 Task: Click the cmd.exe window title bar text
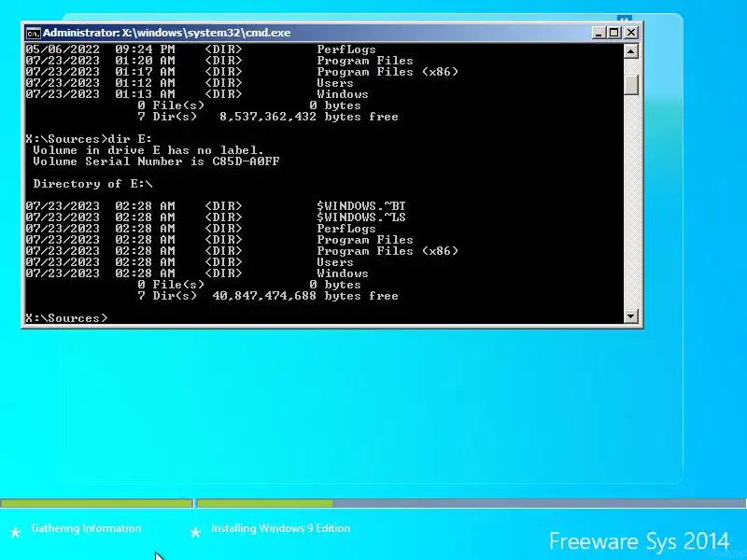pyautogui.click(x=167, y=33)
